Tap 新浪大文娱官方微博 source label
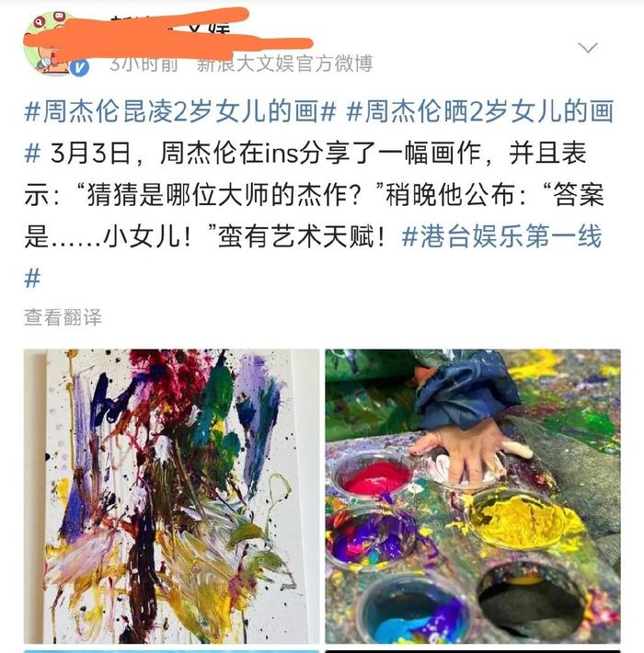Viewport: 644px width, 653px height. pos(284,63)
